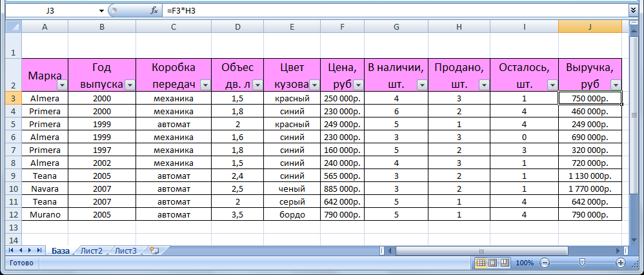Click the Name Box showing J3

pyautogui.click(x=51, y=11)
